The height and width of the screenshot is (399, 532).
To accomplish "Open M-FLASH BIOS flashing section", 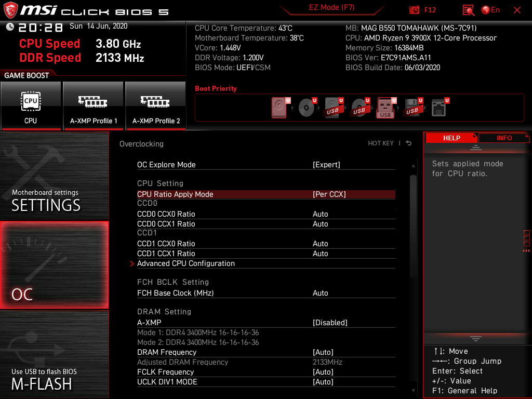I will click(54, 354).
